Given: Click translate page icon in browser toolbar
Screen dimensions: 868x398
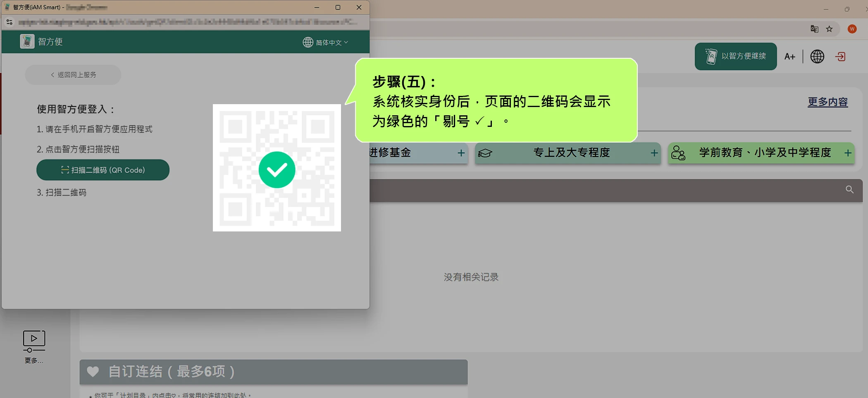Looking at the screenshot, I should point(814,29).
